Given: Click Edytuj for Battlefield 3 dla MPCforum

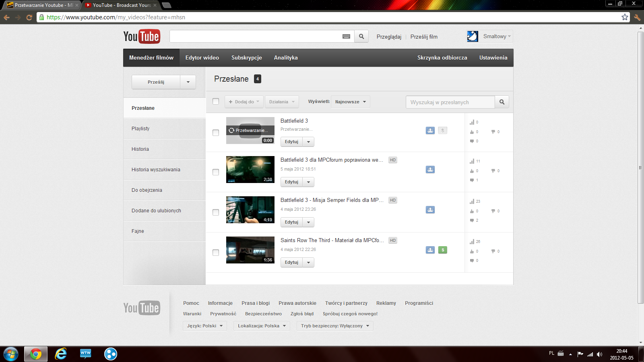Looking at the screenshot, I should (291, 182).
